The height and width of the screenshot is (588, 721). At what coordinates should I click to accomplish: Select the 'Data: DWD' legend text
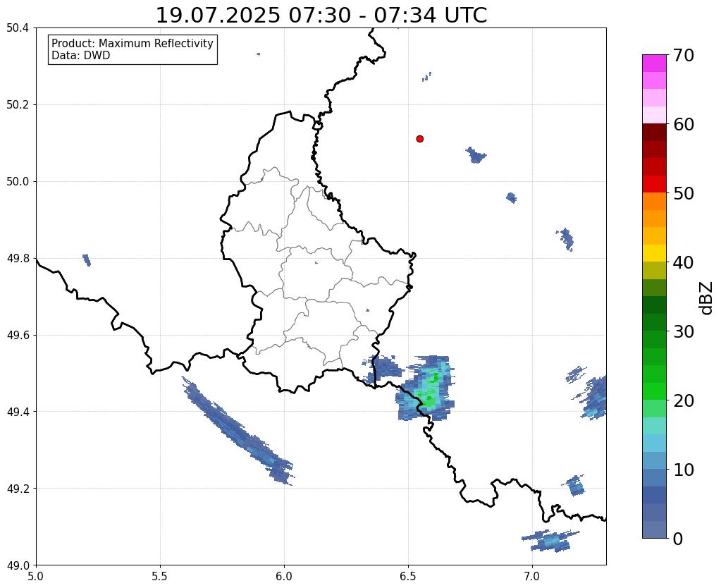[x=81, y=56]
